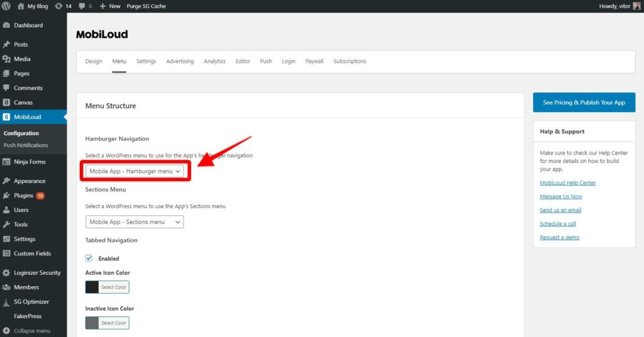This screenshot has height=337, width=644.
Task: Click the Members group icon
Action: pyautogui.click(x=6, y=287)
